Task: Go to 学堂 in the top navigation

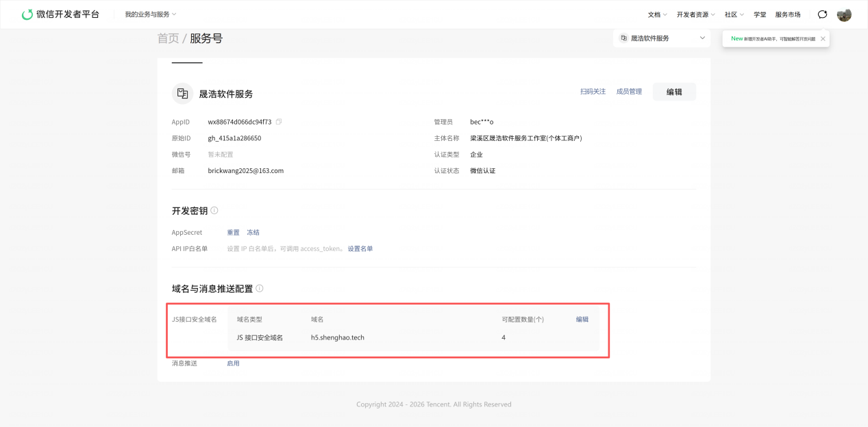Action: 760,14
